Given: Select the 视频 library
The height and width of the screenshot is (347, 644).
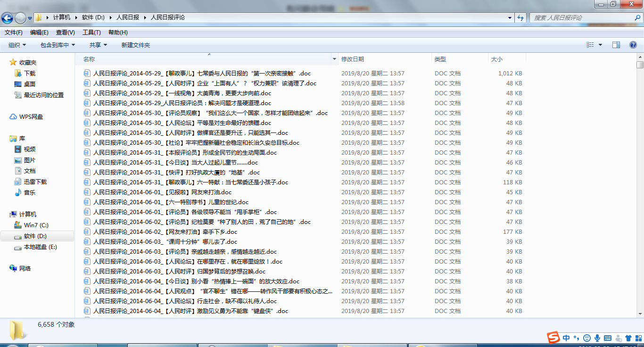Looking at the screenshot, I should click(30, 149).
